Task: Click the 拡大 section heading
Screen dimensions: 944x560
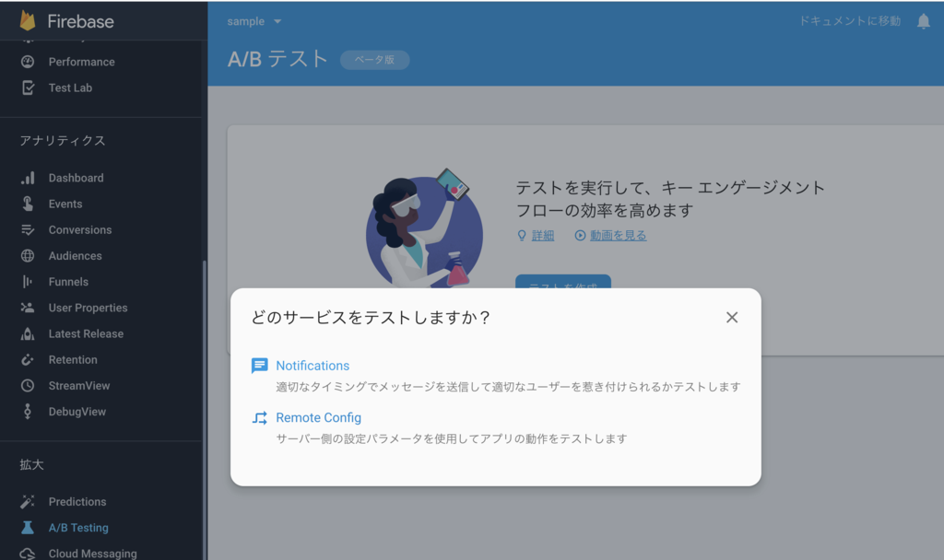Action: (x=31, y=464)
